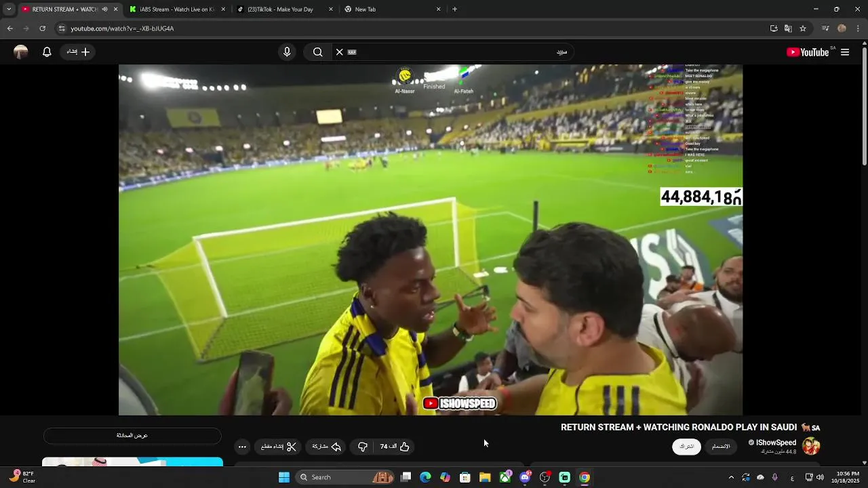Open media controls in Chrome toolbar
The width and height of the screenshot is (868, 488).
(x=825, y=28)
